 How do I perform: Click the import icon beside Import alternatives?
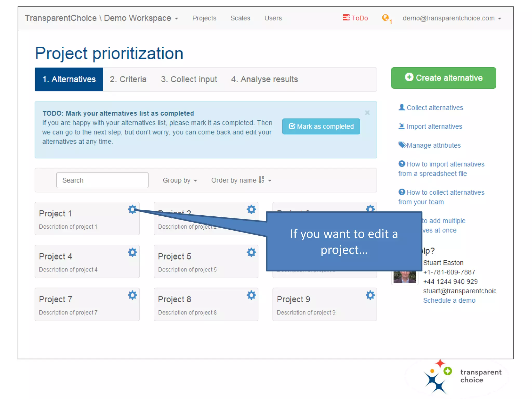(402, 126)
